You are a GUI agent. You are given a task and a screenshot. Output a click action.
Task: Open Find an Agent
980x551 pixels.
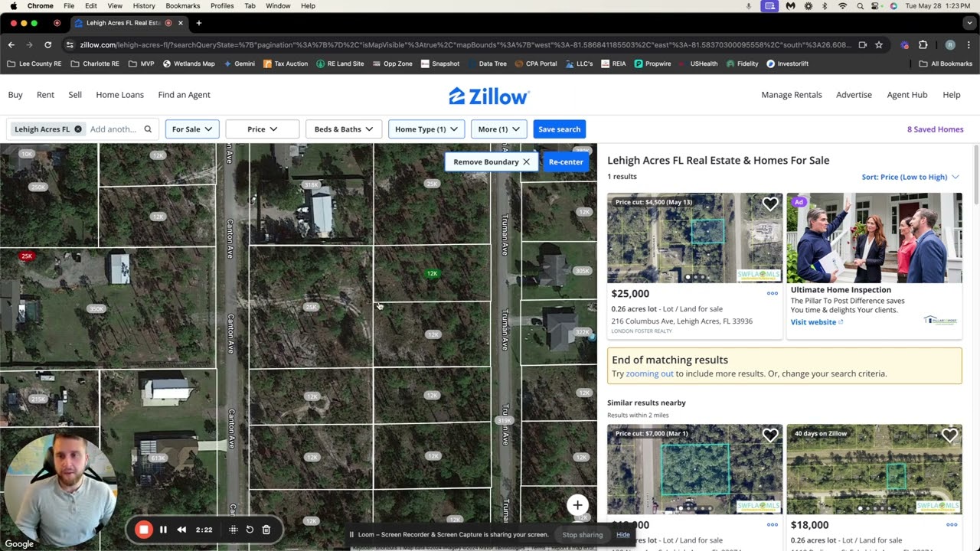[184, 95]
